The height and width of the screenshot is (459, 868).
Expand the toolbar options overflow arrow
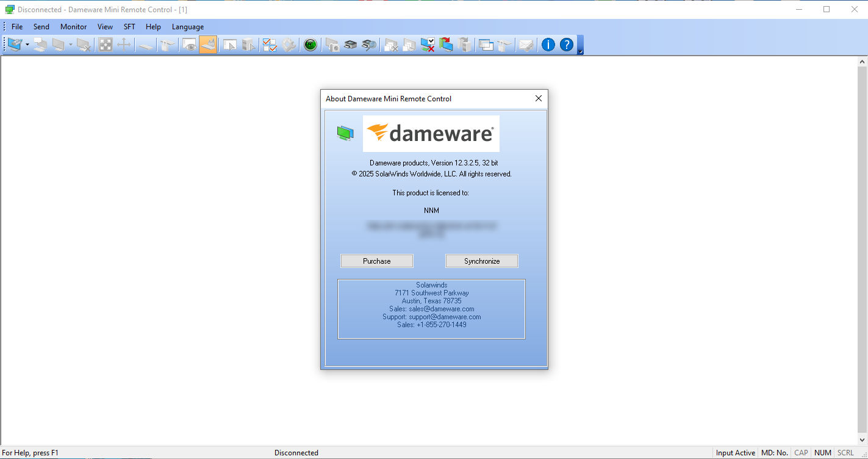click(580, 45)
